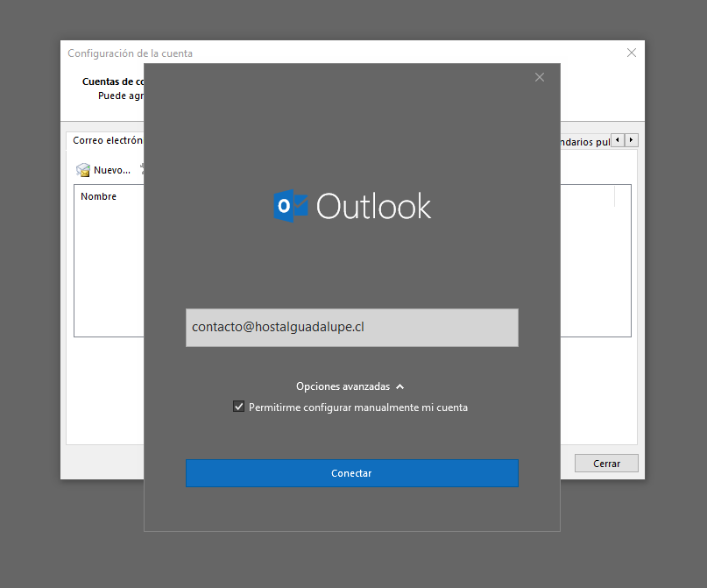Close the Configuración de la cuenta window
The image size is (707, 588).
pos(632,53)
